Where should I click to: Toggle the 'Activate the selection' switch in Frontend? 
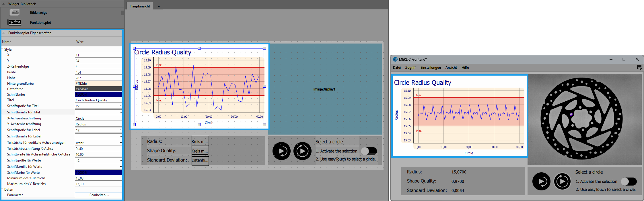coord(629,182)
